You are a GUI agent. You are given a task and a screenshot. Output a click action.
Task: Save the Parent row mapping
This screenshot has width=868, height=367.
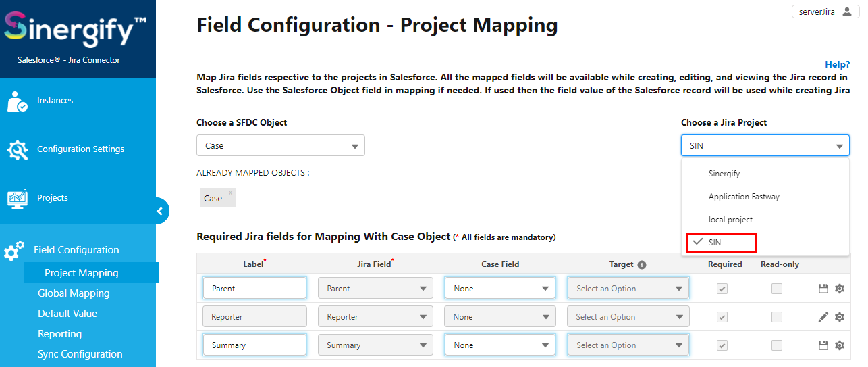823,289
